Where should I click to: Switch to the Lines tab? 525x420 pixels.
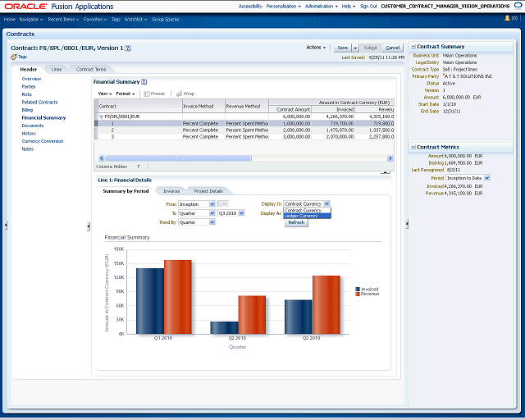coord(57,70)
